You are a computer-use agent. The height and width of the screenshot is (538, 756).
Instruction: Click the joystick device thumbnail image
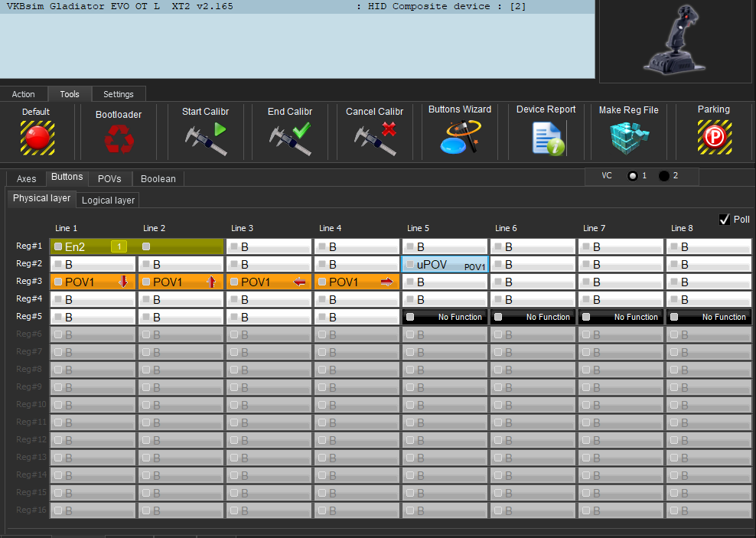coord(675,40)
